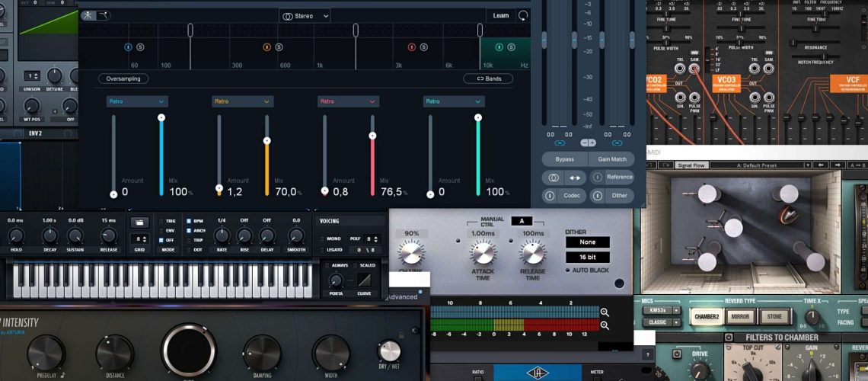The height and width of the screenshot is (381, 868).
Task: Click the reset arrow icon beside Learn
Action: [x=523, y=15]
